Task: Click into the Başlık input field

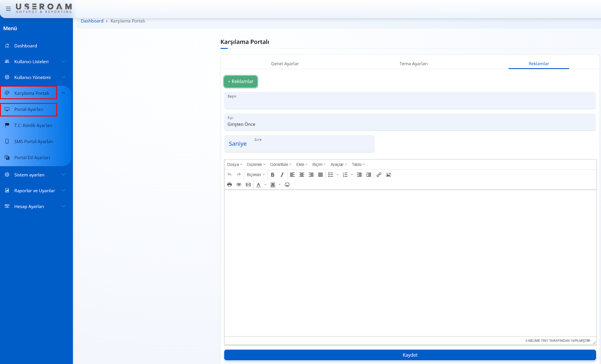Action: tap(410, 102)
